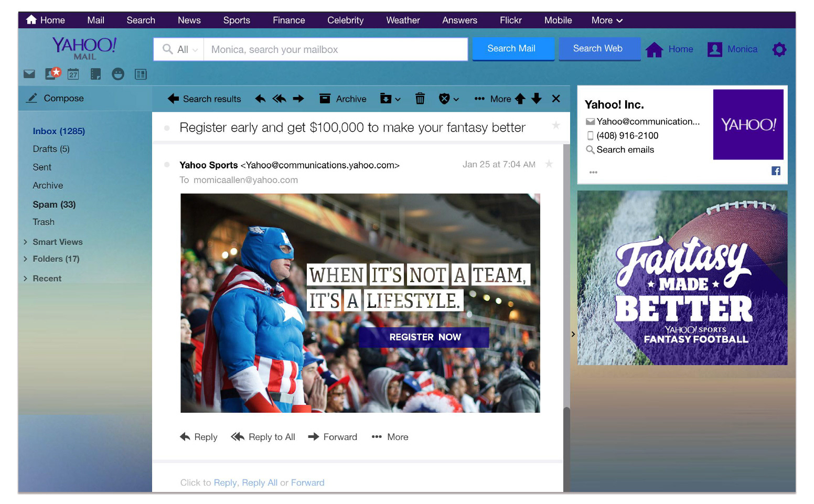Screen dimensions: 814x504
Task: Click the Yahoo purple logo thumbnail
Action: [x=748, y=124]
